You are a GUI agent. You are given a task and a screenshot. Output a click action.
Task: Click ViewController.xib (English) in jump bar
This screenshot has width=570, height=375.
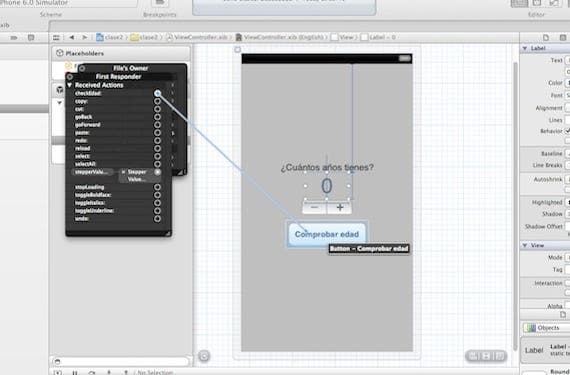pyautogui.click(x=280, y=37)
